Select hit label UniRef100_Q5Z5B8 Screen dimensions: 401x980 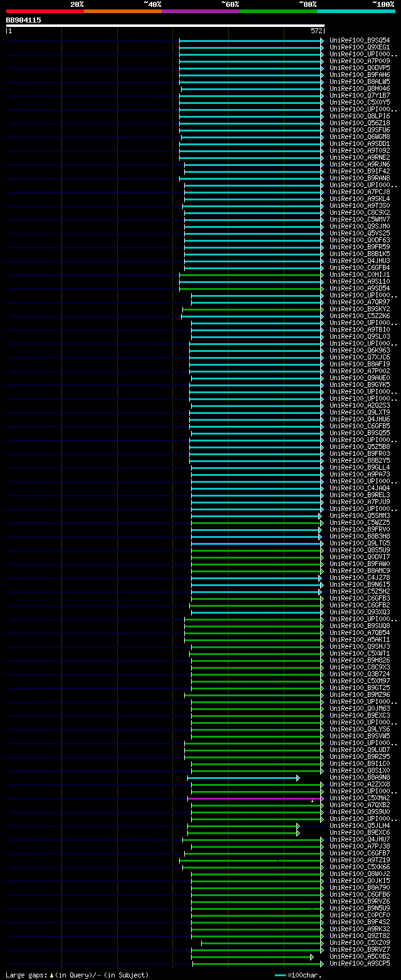(360, 446)
